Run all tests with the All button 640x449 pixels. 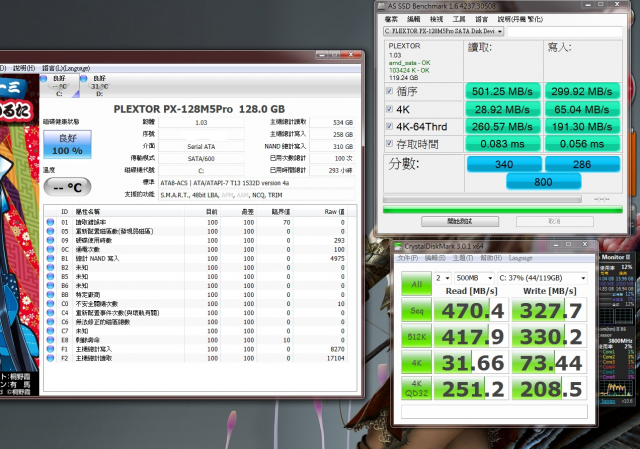[416, 283]
